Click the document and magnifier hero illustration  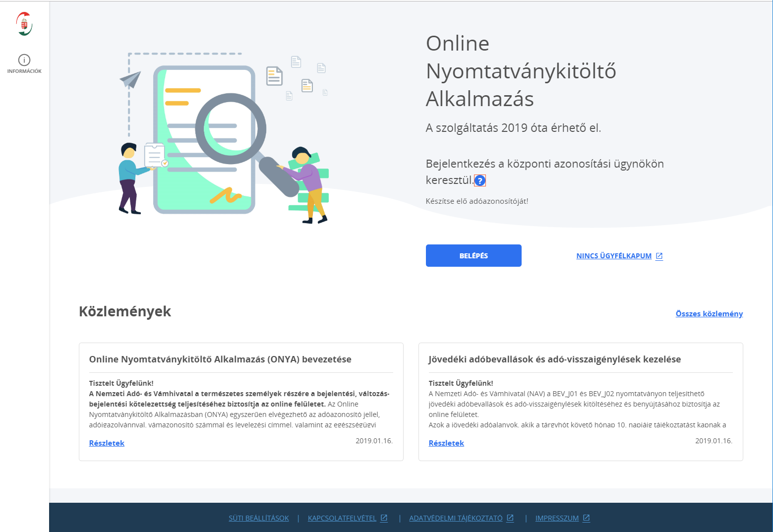pos(224,138)
